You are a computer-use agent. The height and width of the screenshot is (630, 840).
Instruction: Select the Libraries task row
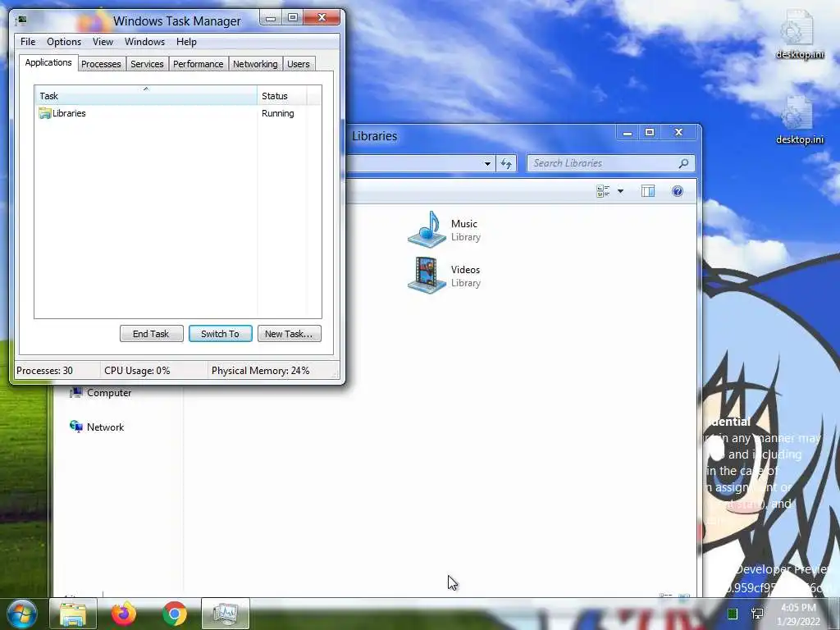[x=178, y=113]
